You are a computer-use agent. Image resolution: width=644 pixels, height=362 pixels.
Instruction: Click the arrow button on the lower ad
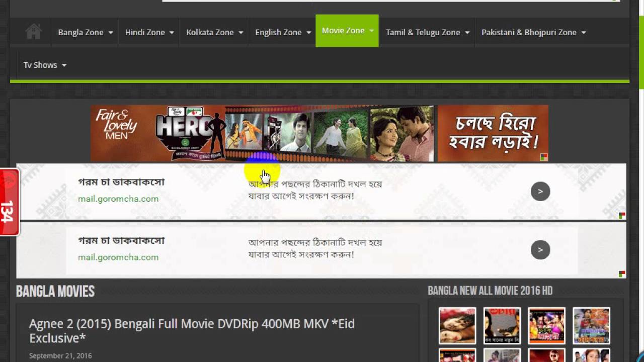pyautogui.click(x=540, y=249)
